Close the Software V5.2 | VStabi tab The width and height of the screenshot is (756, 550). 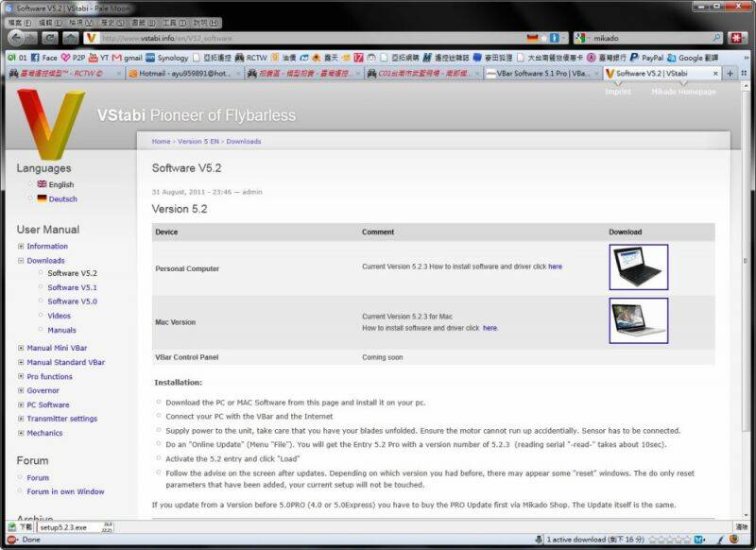pyautogui.click(x=715, y=74)
